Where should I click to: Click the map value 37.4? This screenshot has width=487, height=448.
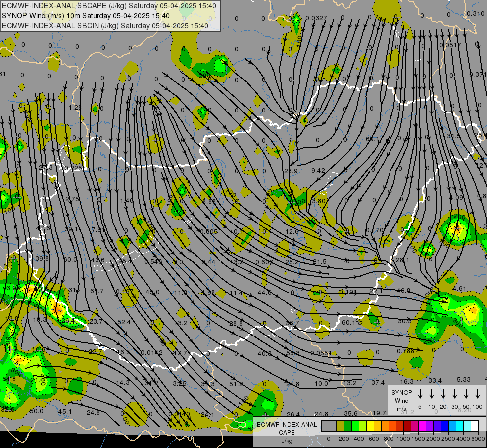(x=378, y=383)
